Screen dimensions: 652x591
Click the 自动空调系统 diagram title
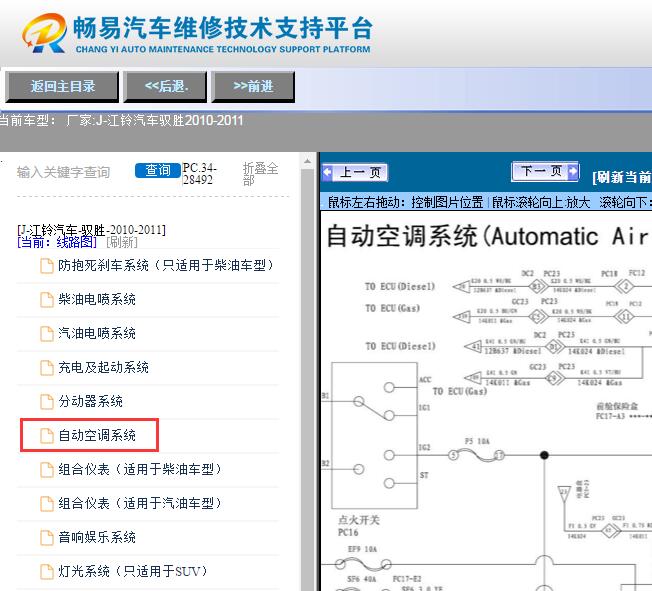click(x=487, y=236)
